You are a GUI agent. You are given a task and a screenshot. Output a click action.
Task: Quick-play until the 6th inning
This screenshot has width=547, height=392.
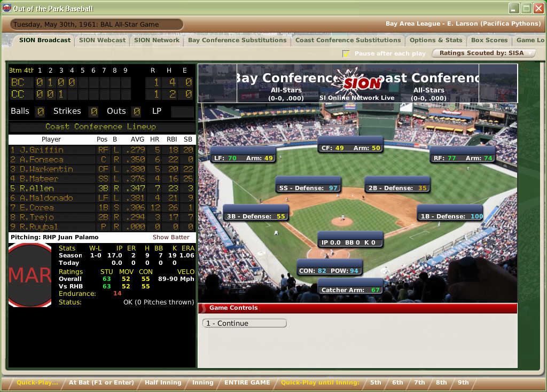397,382
